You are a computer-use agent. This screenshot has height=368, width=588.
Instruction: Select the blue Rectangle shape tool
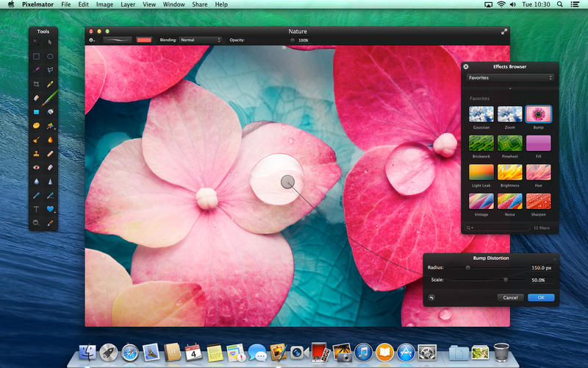(x=36, y=112)
